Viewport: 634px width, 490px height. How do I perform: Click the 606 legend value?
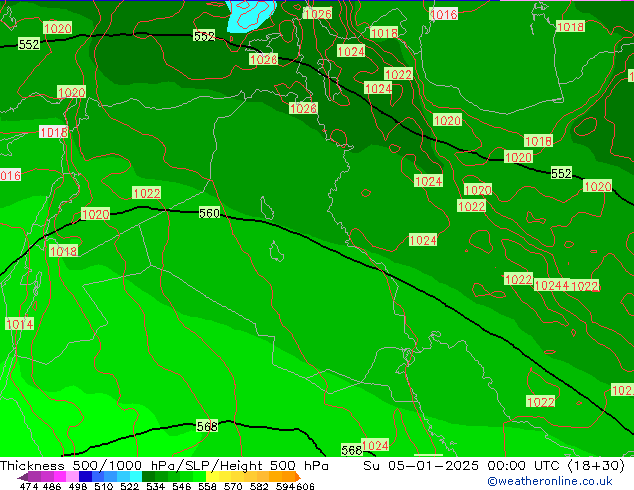click(304, 486)
